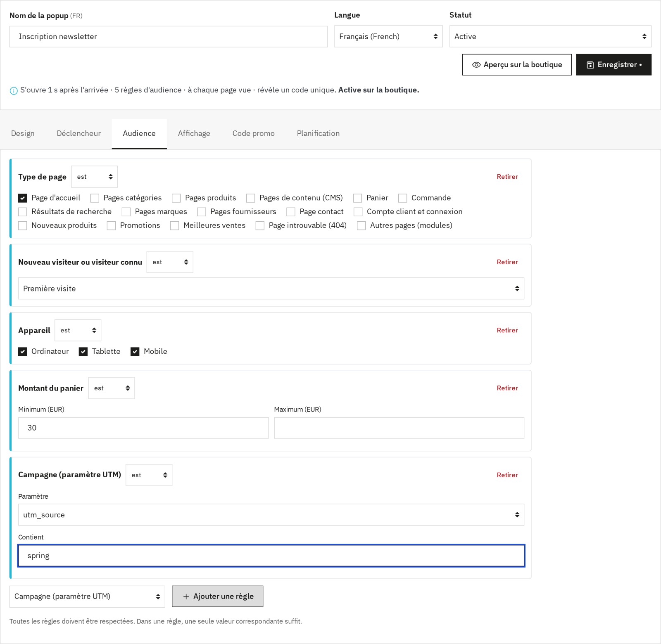The image size is (661, 644).
Task: Switch to the Déclencheur tab
Action: pyautogui.click(x=79, y=133)
